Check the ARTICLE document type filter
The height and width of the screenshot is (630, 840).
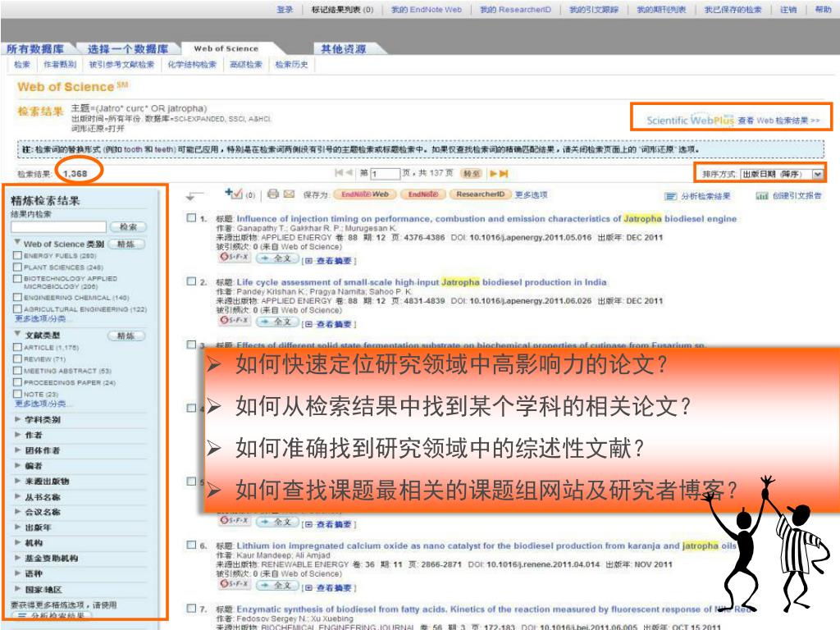click(x=18, y=347)
